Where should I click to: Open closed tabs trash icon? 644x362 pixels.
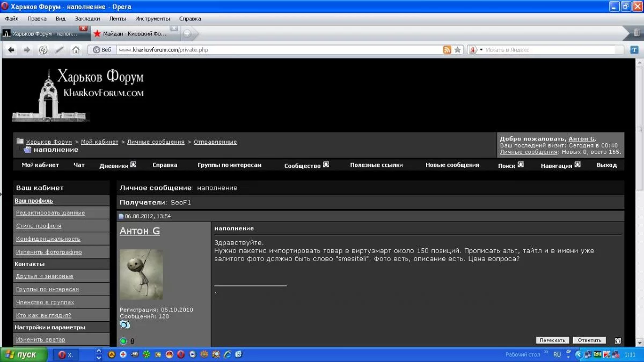636,33
